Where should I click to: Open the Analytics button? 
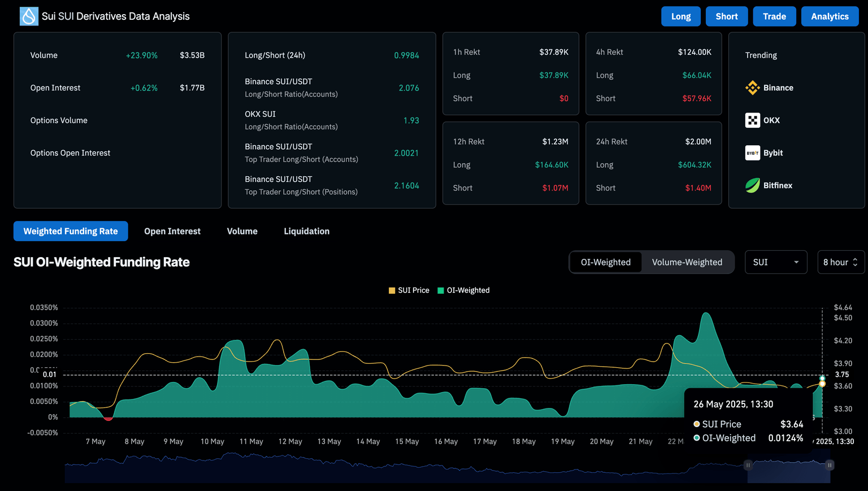tap(830, 16)
